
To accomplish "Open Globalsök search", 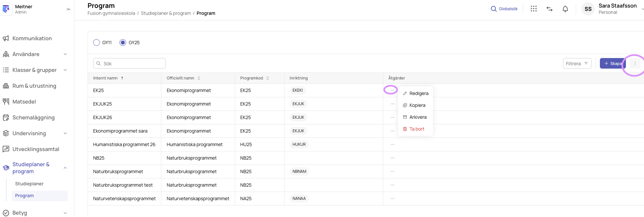I will (x=504, y=9).
